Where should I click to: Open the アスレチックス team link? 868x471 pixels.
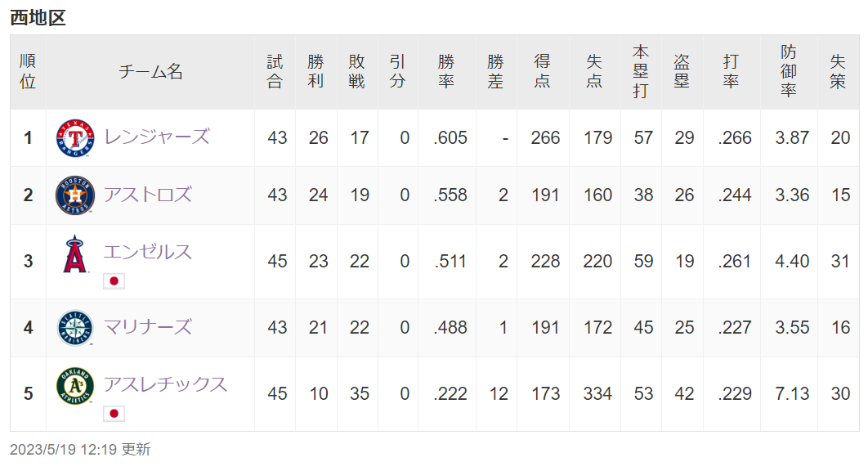(165, 384)
